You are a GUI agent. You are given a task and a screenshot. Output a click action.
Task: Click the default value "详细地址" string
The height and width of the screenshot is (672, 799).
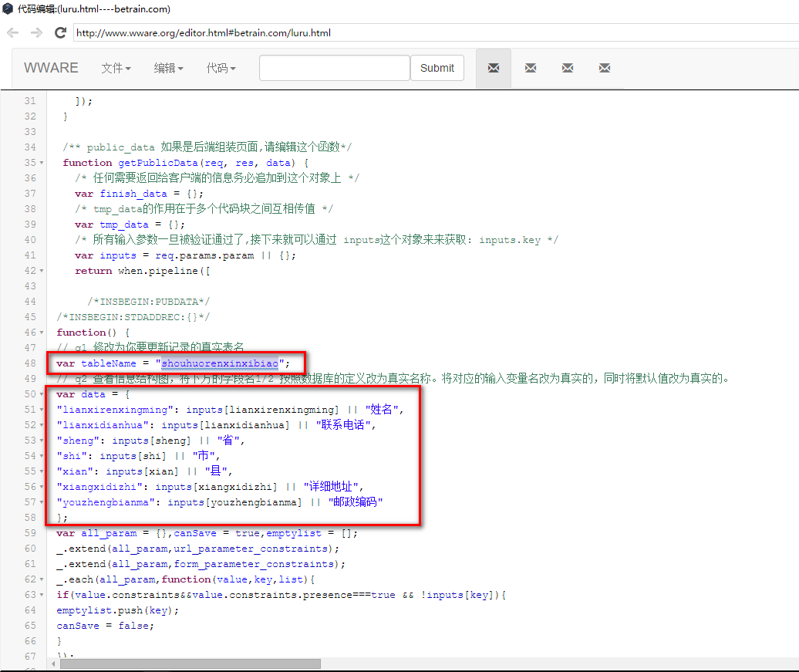[x=331, y=487]
